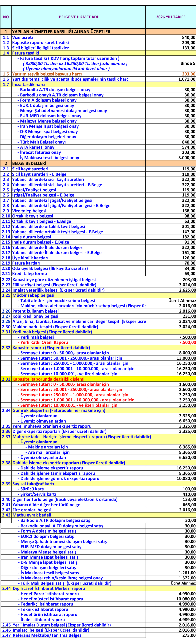
Task: Select row number 2.20 cell
Action: (6, 268)
